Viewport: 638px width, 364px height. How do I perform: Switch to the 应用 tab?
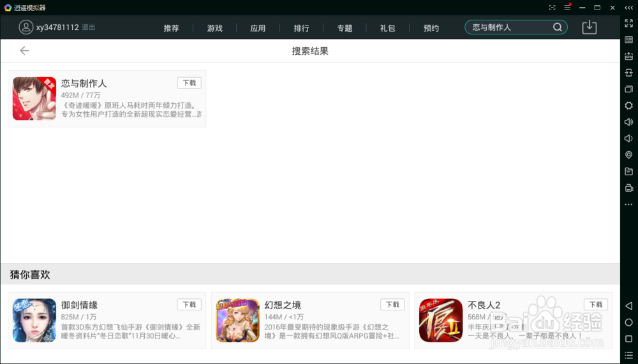258,28
